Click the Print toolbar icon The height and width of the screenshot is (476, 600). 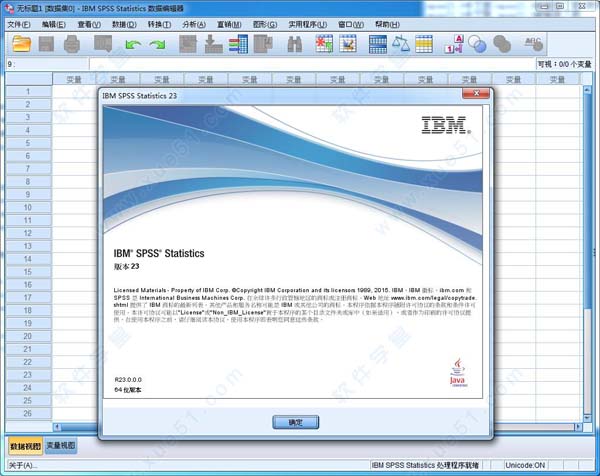pos(72,44)
